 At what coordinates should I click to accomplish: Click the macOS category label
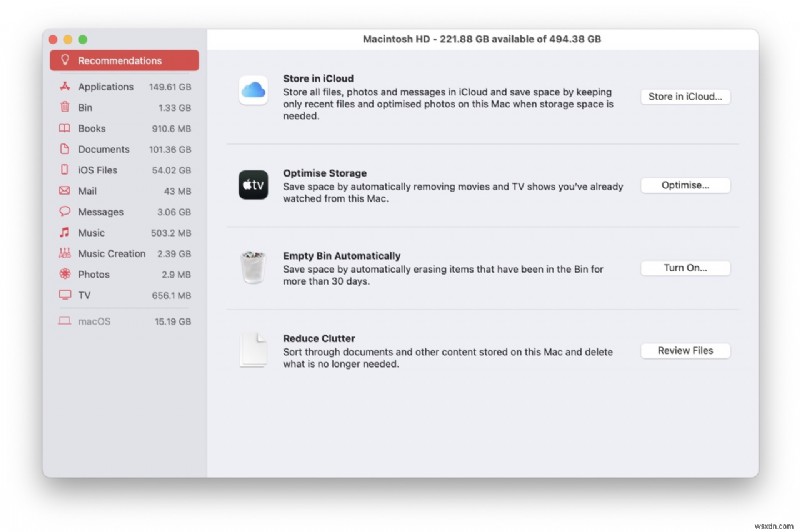pyautogui.click(x=94, y=321)
